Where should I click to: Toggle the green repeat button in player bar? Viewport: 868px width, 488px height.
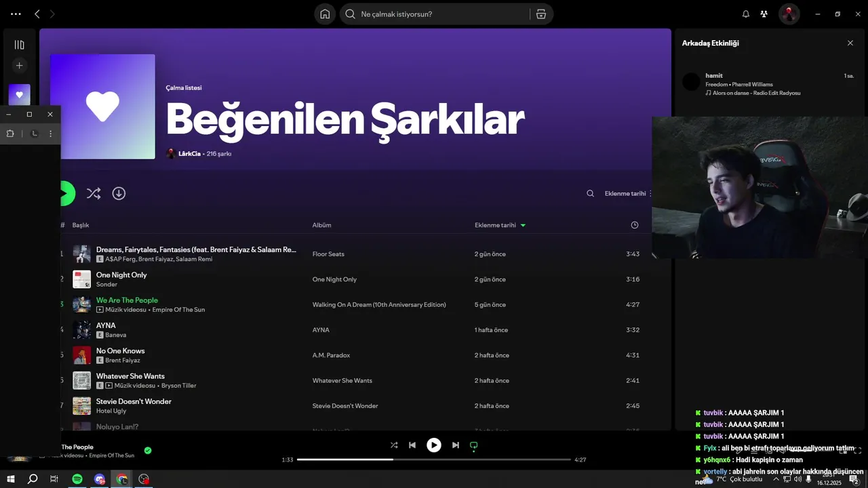pyautogui.click(x=474, y=445)
